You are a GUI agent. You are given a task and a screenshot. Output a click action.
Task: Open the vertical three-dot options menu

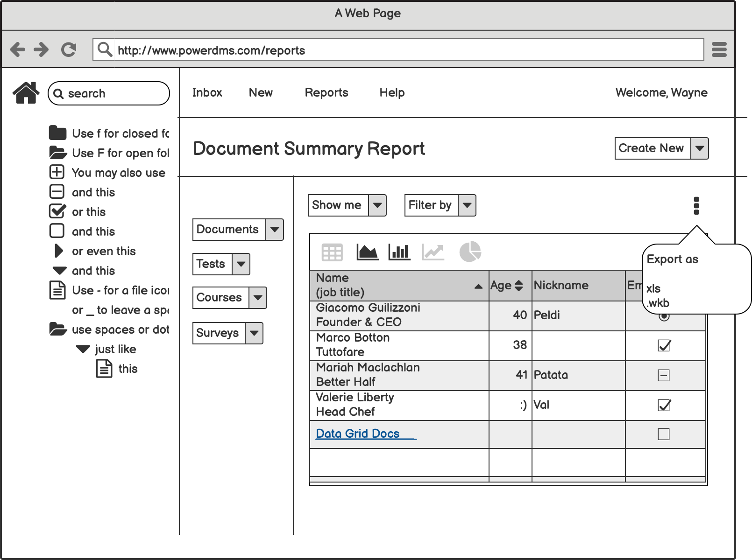pos(696,205)
